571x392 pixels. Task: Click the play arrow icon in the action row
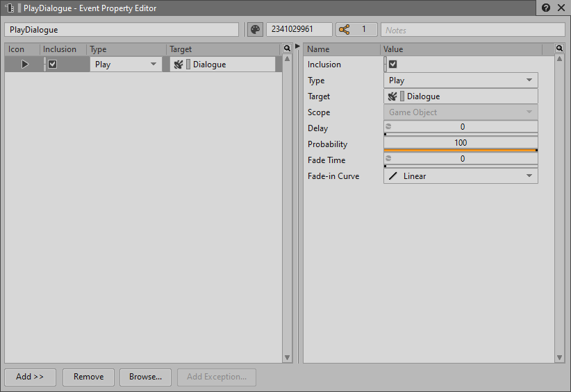(24, 65)
